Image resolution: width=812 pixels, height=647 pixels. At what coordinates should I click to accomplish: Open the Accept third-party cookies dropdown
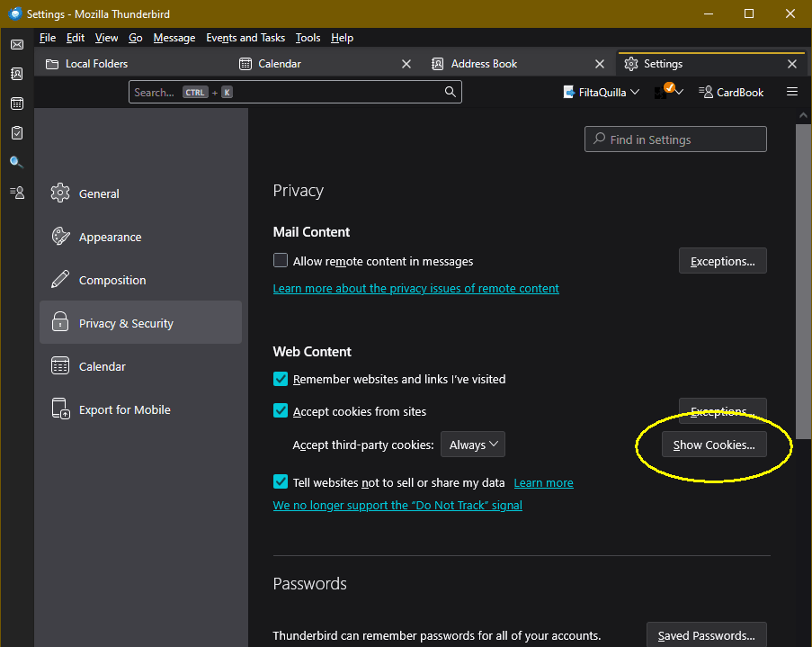[x=473, y=445]
